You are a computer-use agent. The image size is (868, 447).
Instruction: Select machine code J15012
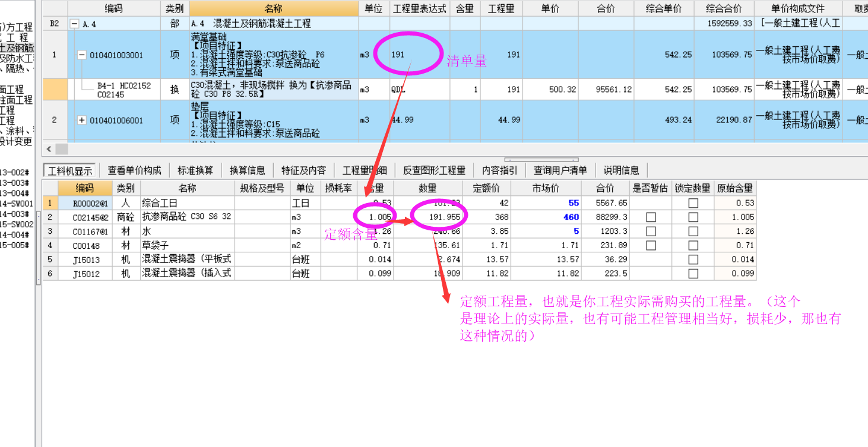click(x=85, y=274)
